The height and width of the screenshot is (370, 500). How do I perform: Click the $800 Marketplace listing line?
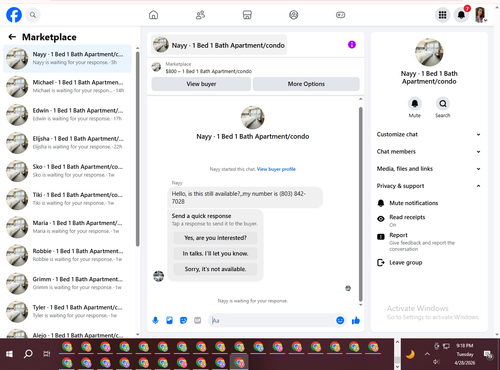point(208,71)
